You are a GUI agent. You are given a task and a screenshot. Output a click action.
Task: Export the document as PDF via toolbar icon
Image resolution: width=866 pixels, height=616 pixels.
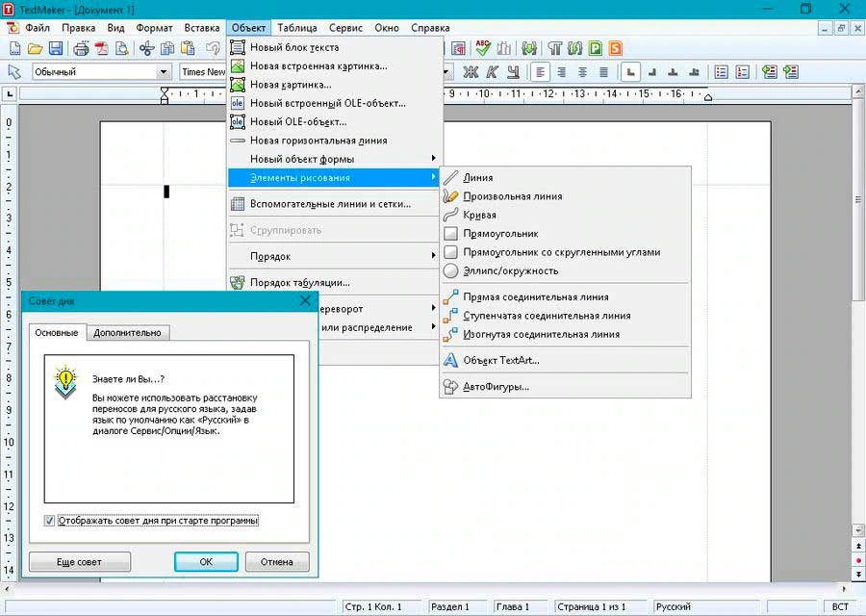coord(102,49)
